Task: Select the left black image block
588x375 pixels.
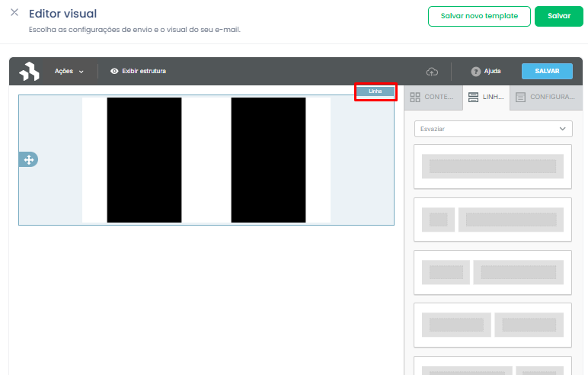Action: click(145, 160)
